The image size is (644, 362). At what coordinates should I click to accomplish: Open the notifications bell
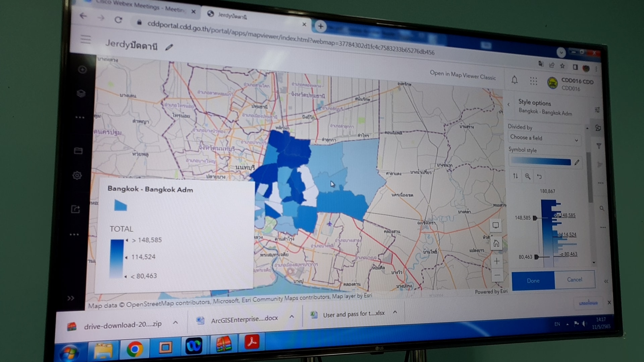click(x=515, y=80)
